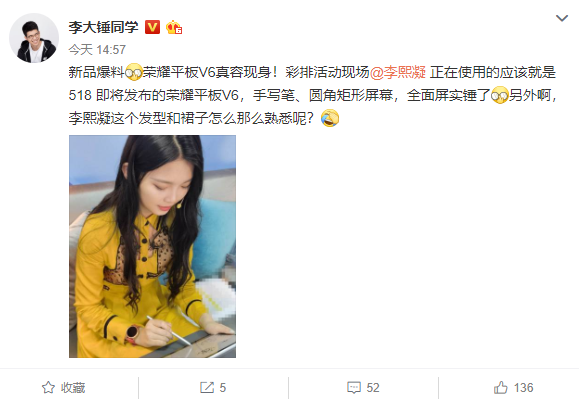Click the post text body

(312, 95)
